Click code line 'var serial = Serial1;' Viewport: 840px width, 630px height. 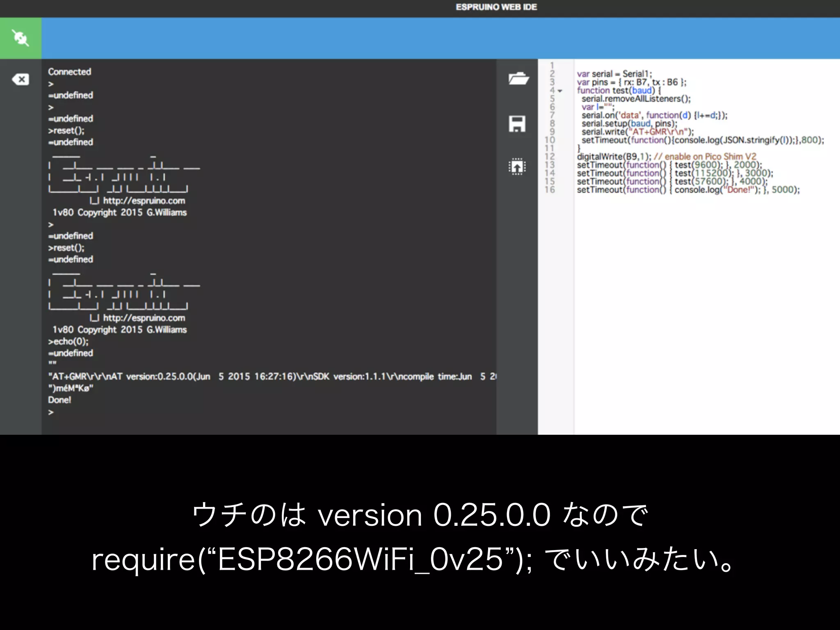click(x=614, y=74)
